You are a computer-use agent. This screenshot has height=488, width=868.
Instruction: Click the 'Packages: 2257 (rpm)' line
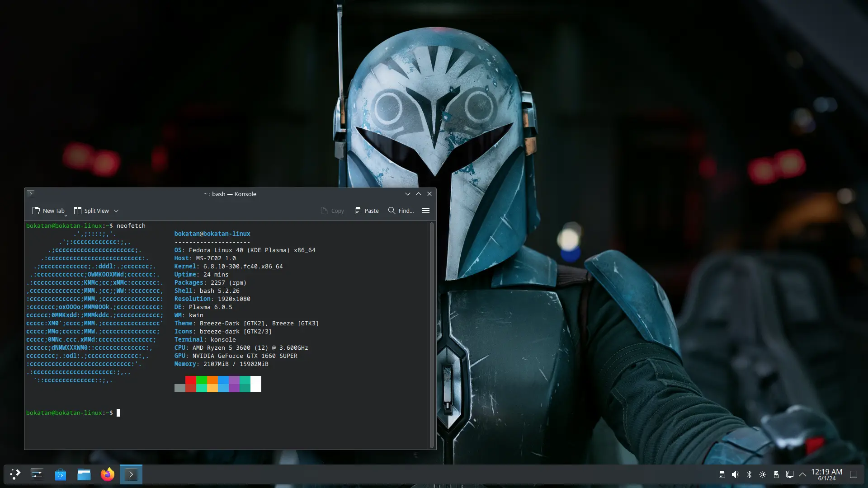pyautogui.click(x=211, y=282)
